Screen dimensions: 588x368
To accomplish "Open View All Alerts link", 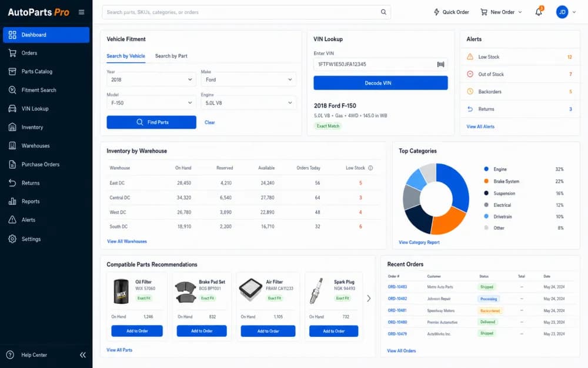I will click(480, 127).
